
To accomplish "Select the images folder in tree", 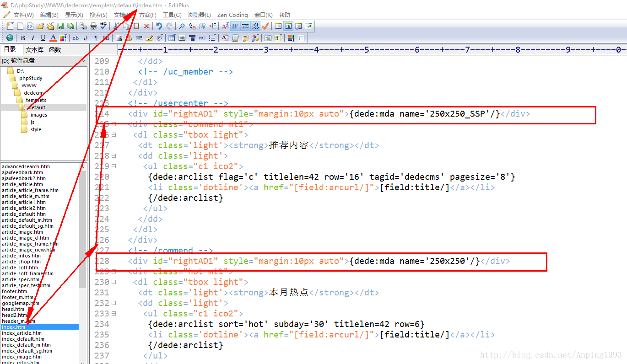I will point(39,115).
